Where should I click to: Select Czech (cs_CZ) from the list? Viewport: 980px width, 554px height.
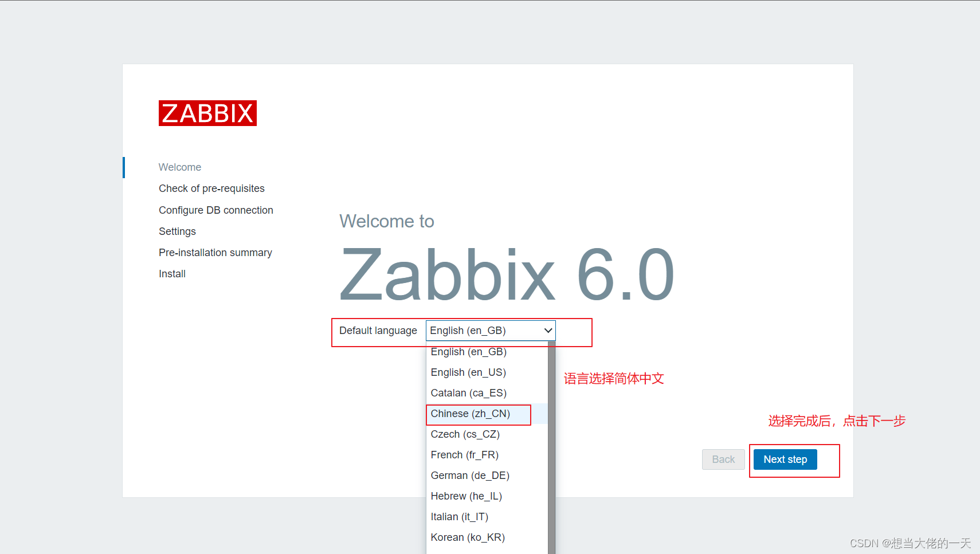click(487, 434)
